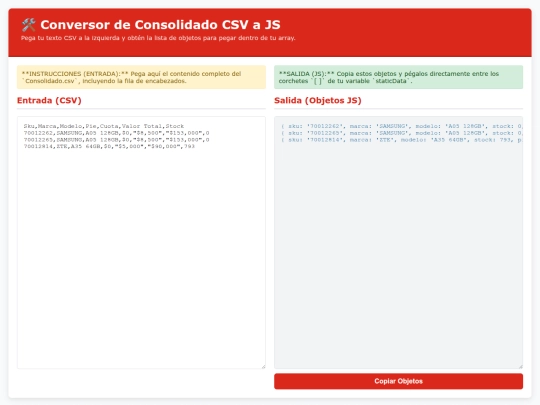The width and height of the screenshot is (540, 405).
Task: Click inside the Salida Objetos JS output area
Action: click(x=398, y=242)
